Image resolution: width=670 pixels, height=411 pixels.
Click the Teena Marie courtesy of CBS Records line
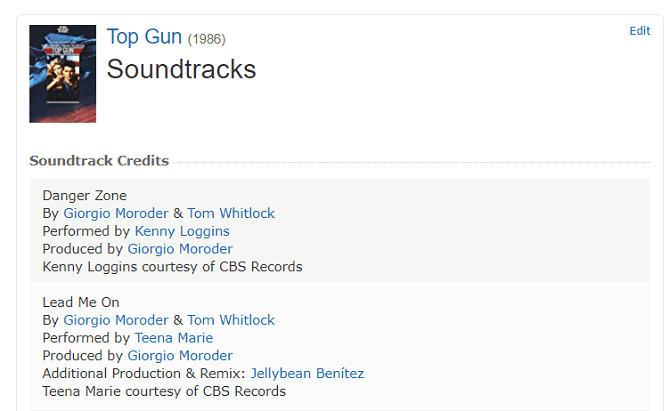164,392
